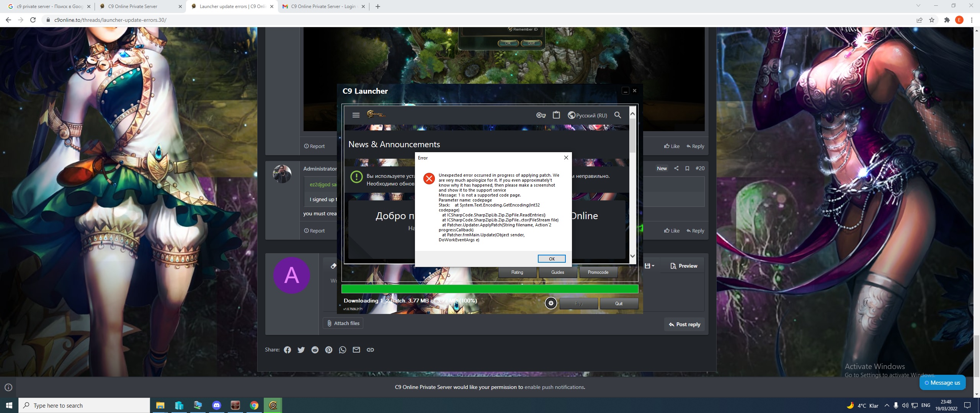Image resolution: width=980 pixels, height=413 pixels.
Task: Click the eraser icon in reply editor
Action: 333,266
